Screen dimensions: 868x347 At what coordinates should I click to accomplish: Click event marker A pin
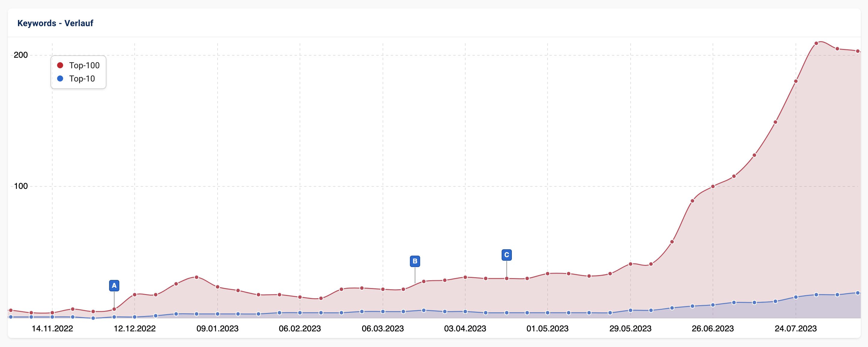coord(114,286)
